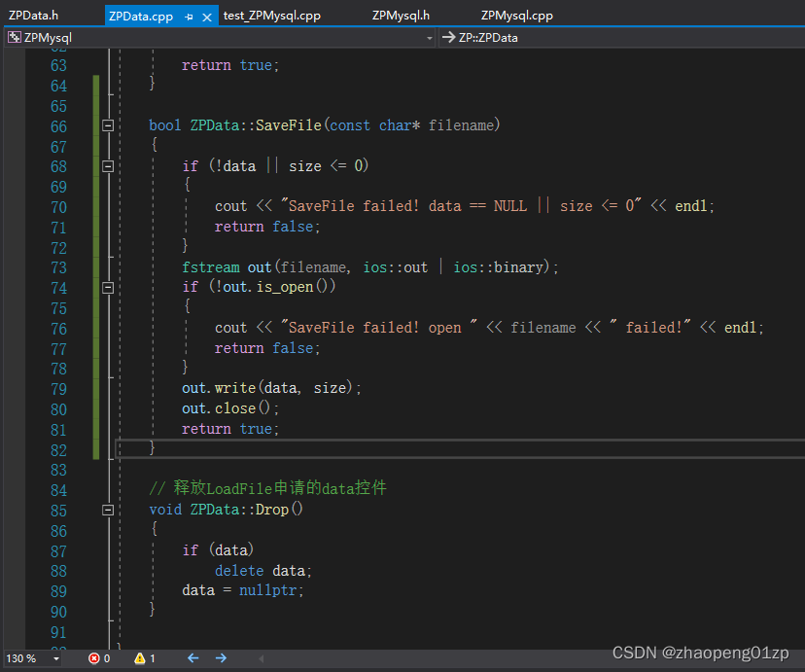The height and width of the screenshot is (672, 805).
Task: Click 'const char* filename' parameter
Action: point(412,125)
